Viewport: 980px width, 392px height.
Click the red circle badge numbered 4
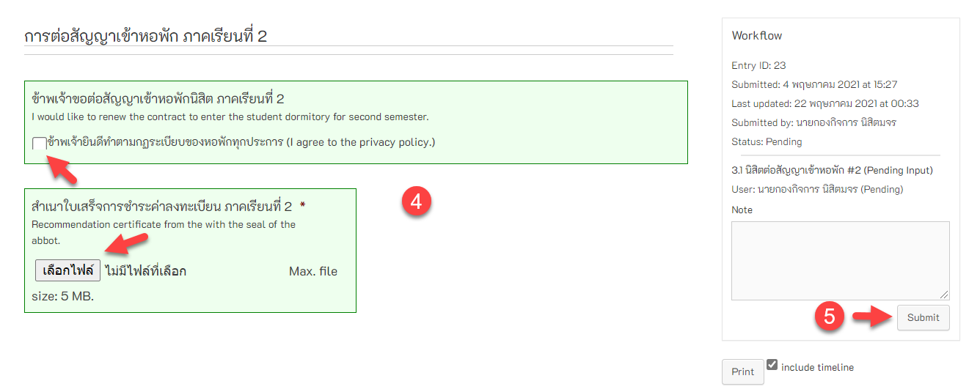click(x=416, y=201)
